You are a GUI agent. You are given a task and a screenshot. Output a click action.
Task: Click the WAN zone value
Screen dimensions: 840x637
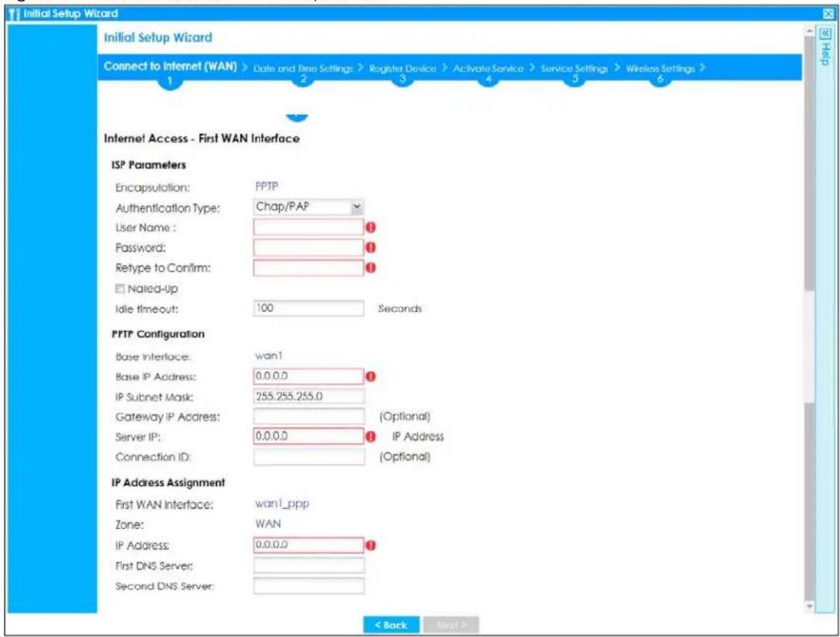pos(268,524)
